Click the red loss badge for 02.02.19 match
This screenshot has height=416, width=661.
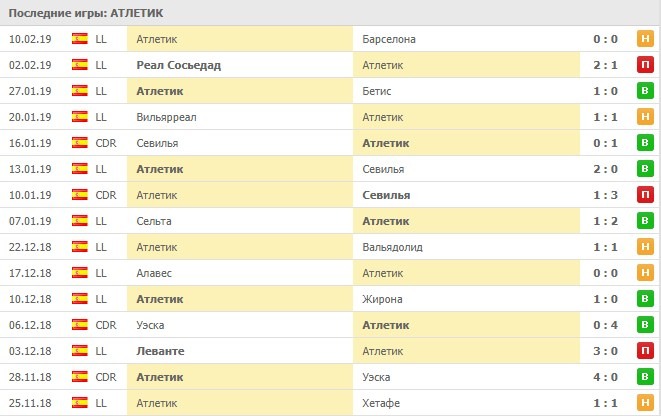click(x=645, y=65)
